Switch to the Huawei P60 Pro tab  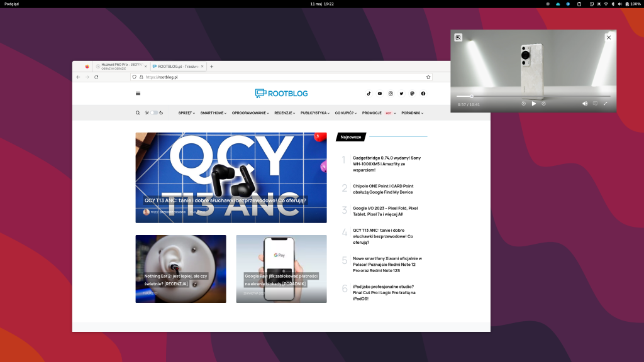[119, 66]
